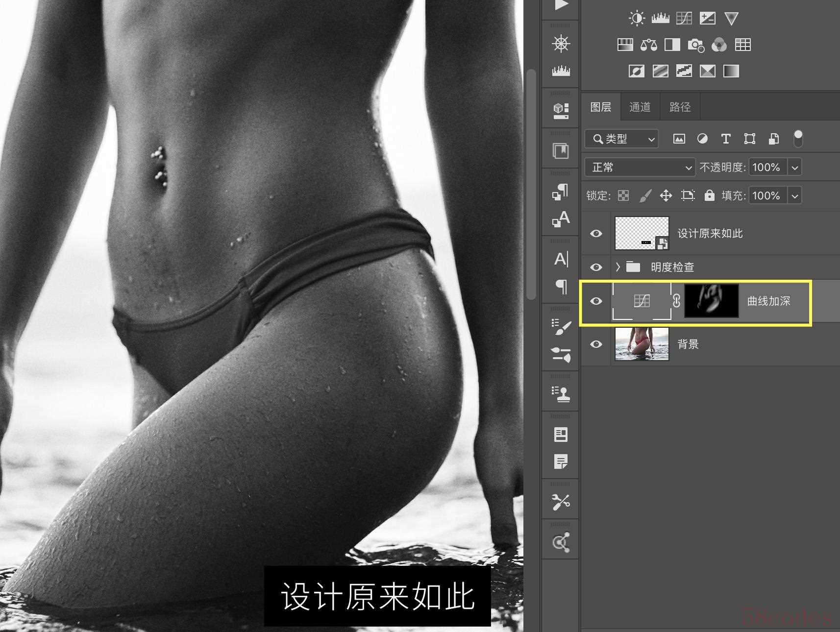The width and height of the screenshot is (840, 632).
Task: Open the Paragraph Styles panel icon
Action: point(561,192)
